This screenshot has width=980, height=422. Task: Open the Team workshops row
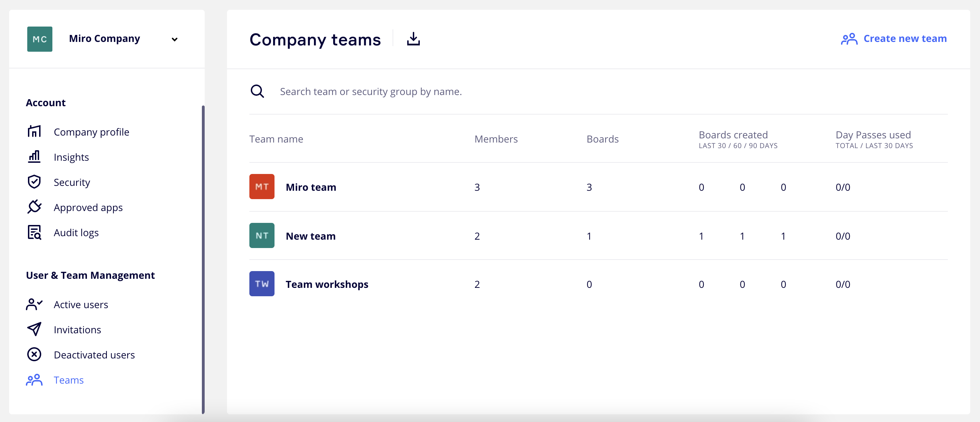click(327, 284)
